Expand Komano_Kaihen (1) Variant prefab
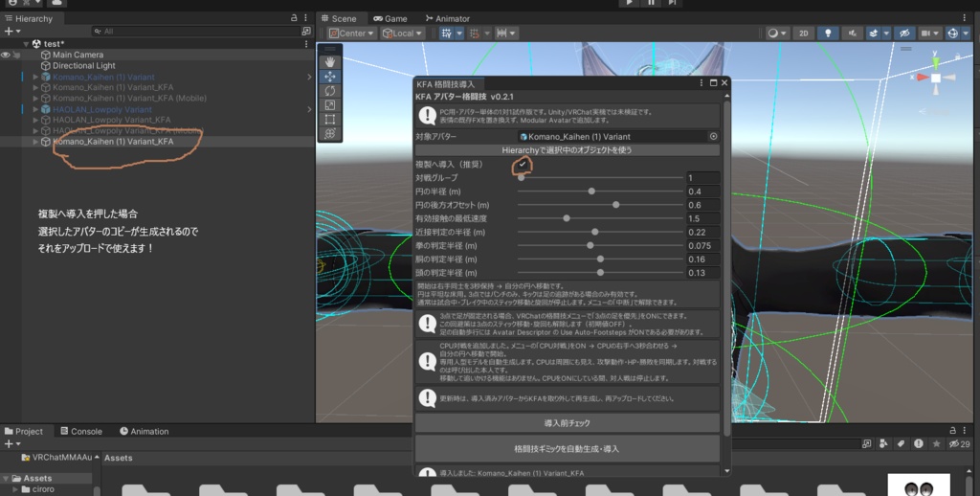The width and height of the screenshot is (980, 496). (35, 77)
